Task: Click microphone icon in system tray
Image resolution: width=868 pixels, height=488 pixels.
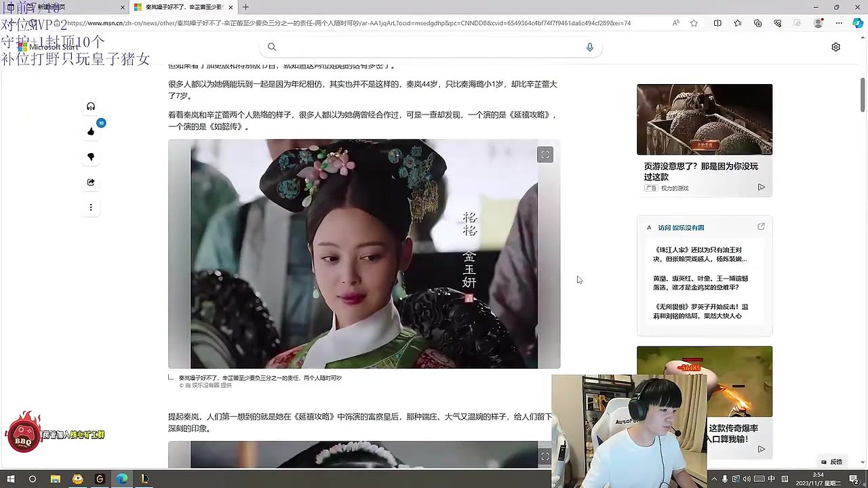Action: (725, 479)
